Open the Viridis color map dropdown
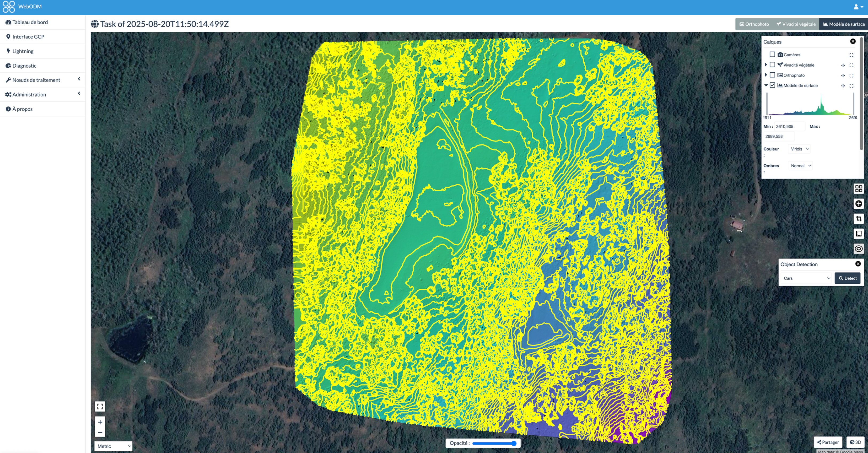Screen dimensions: 868x453 tap(799, 149)
